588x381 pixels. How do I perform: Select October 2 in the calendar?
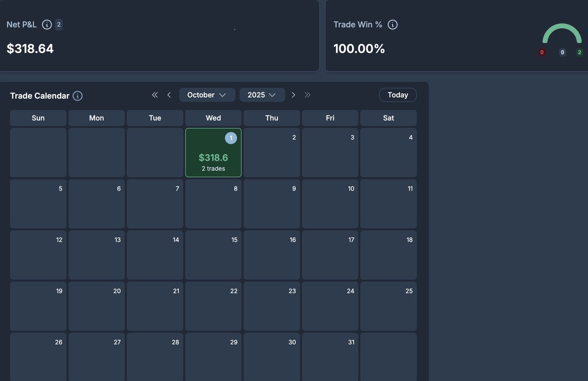271,153
